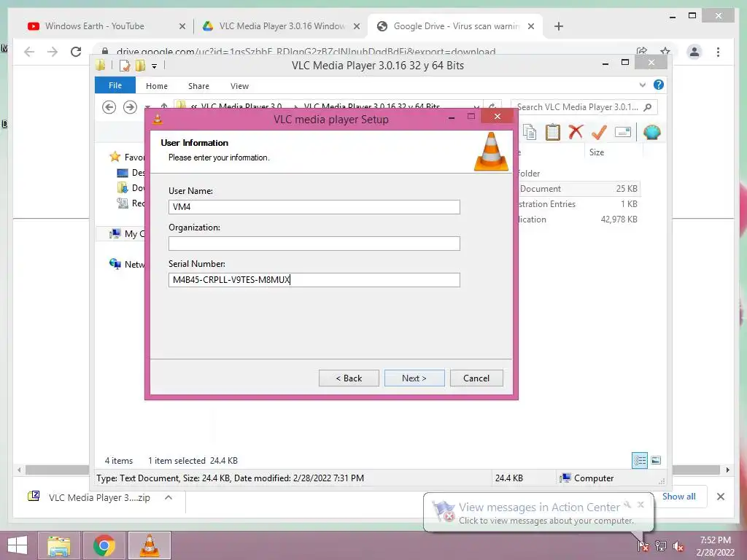The height and width of the screenshot is (560, 747).
Task: Open a new Chrome tab
Action: tap(559, 26)
